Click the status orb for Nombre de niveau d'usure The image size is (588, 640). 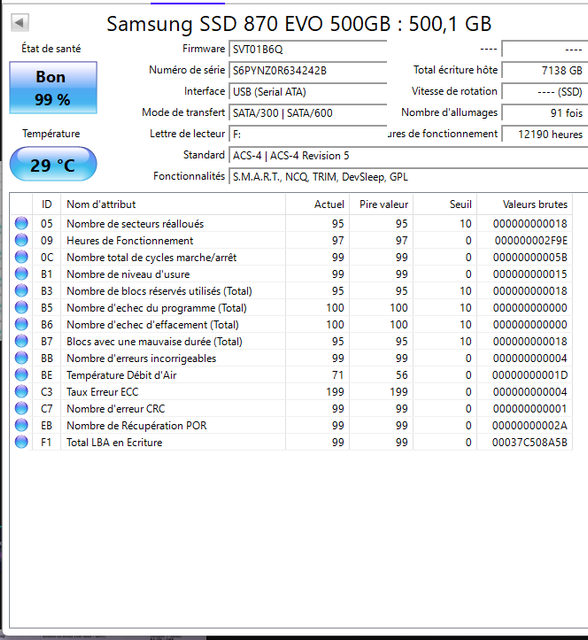(21, 273)
